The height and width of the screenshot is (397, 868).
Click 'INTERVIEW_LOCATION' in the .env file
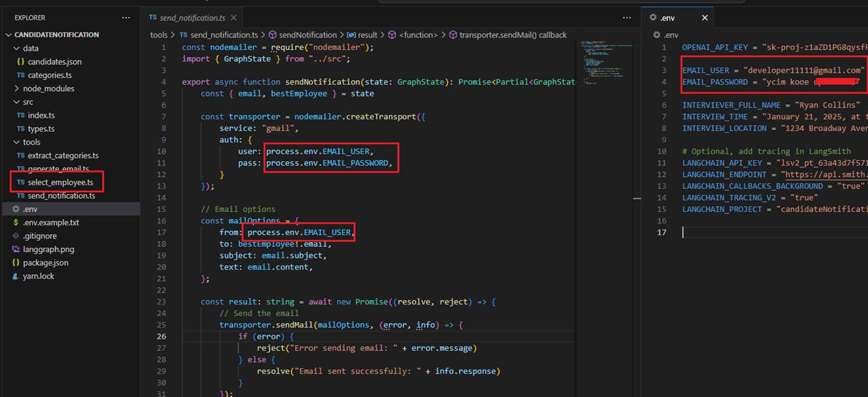[724, 128]
